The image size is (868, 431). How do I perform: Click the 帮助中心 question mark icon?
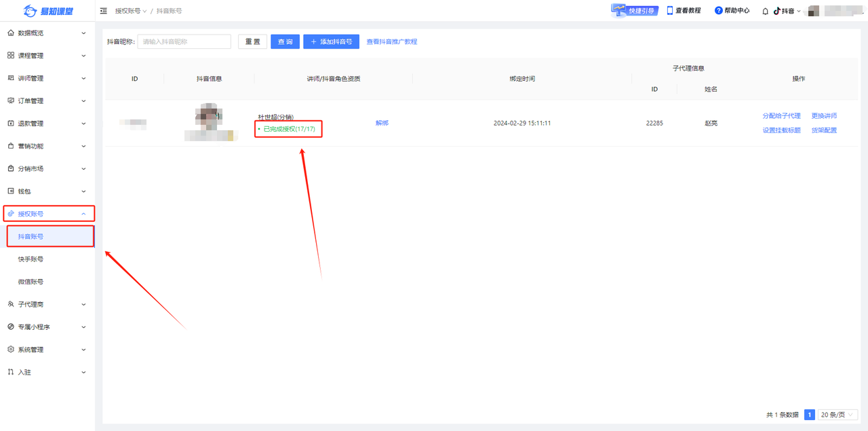click(x=718, y=11)
